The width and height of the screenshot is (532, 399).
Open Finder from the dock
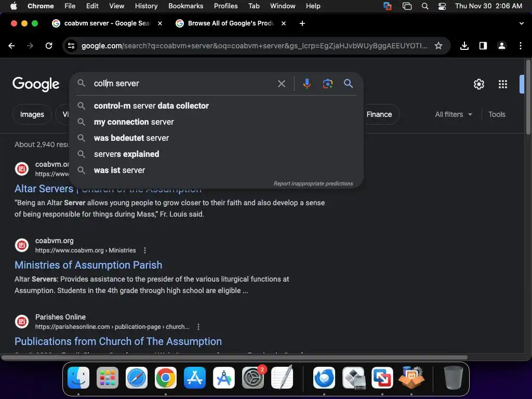pyautogui.click(x=78, y=377)
